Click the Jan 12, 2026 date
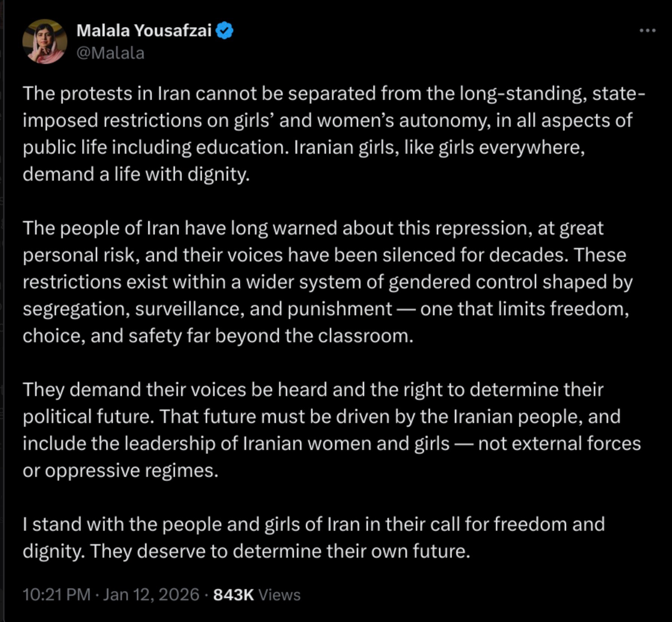 coord(151,594)
